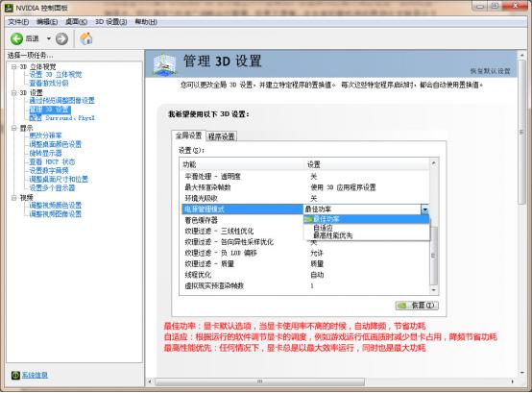Click the NVIDIA logo in title bar
Viewport: 532px width, 393px height.
9,8
